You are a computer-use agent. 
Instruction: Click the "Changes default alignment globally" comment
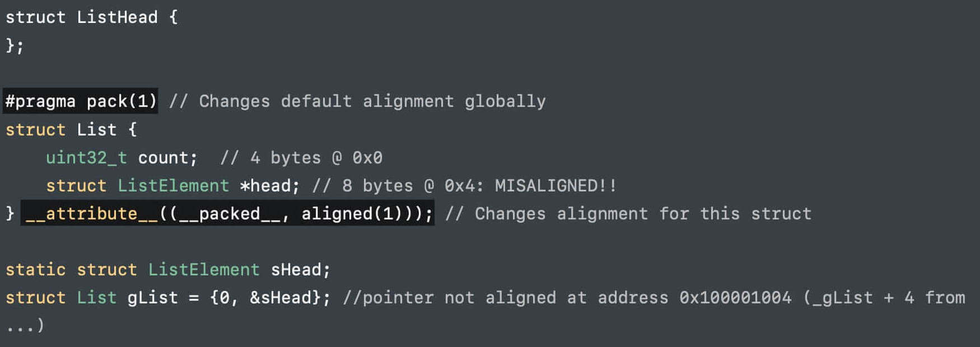(372, 101)
